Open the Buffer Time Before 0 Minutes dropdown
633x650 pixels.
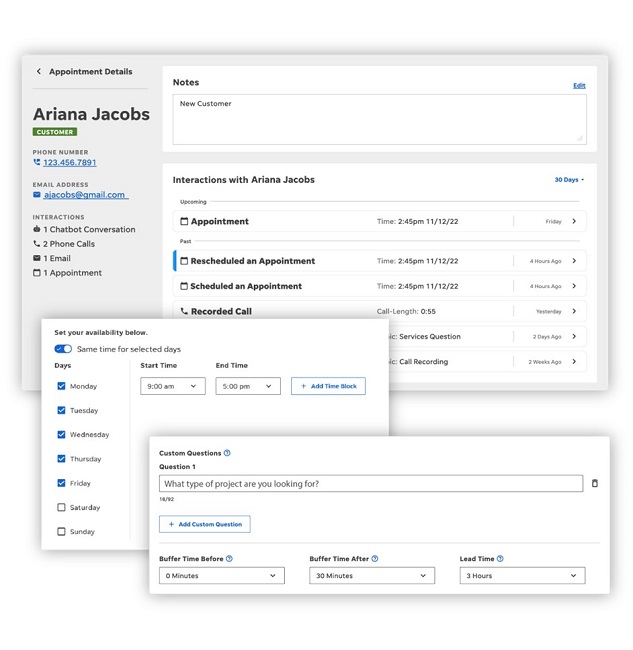pyautogui.click(x=222, y=575)
